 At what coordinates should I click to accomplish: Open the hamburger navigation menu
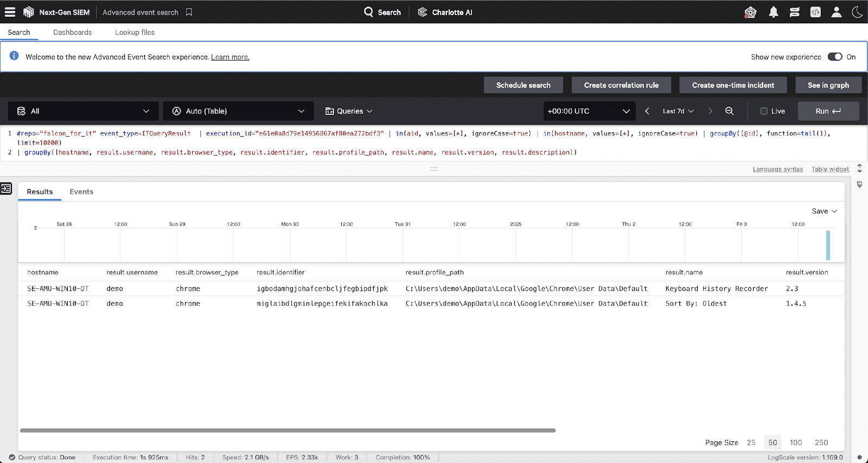click(10, 12)
